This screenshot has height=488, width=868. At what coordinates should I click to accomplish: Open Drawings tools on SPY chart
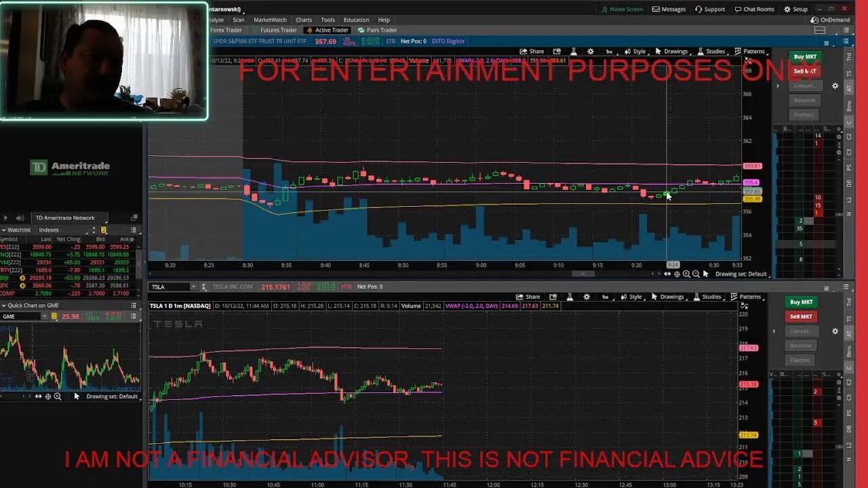pos(671,52)
